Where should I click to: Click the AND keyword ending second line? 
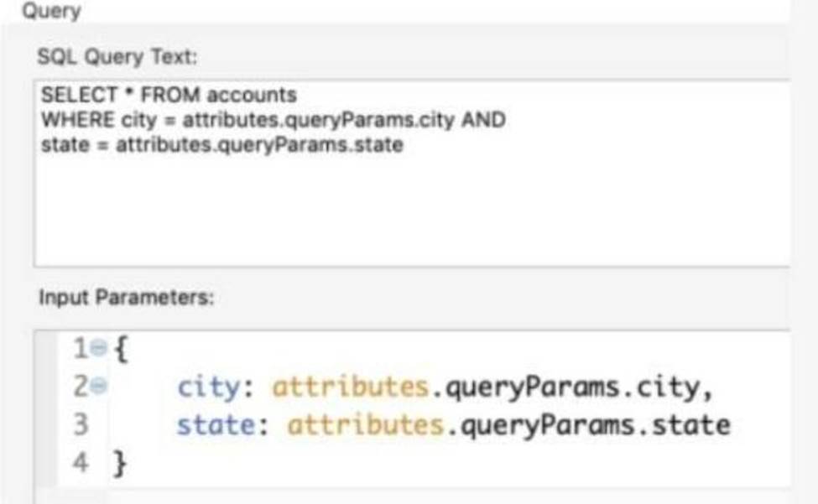(x=482, y=119)
